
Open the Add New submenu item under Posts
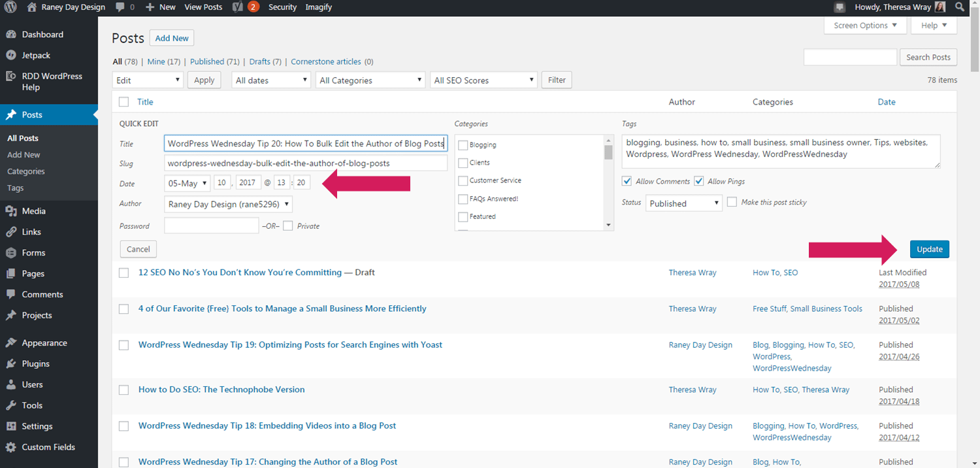pyautogui.click(x=24, y=155)
